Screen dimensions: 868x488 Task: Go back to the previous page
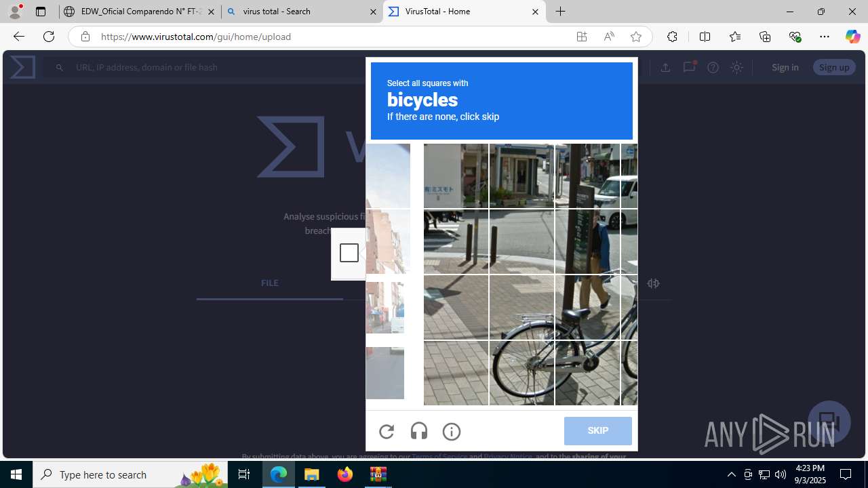click(x=18, y=37)
